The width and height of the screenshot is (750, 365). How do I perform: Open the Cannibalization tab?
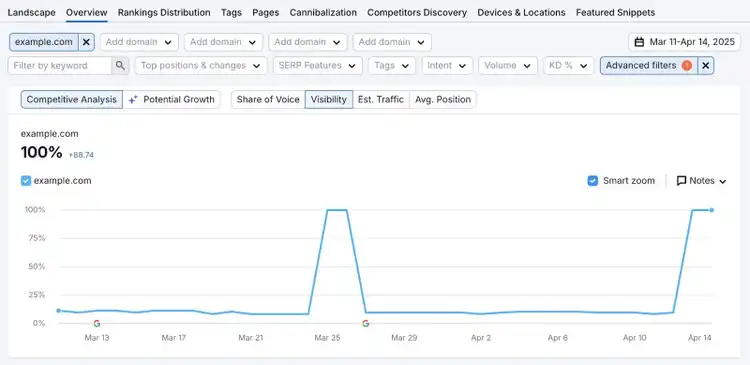pyautogui.click(x=323, y=12)
